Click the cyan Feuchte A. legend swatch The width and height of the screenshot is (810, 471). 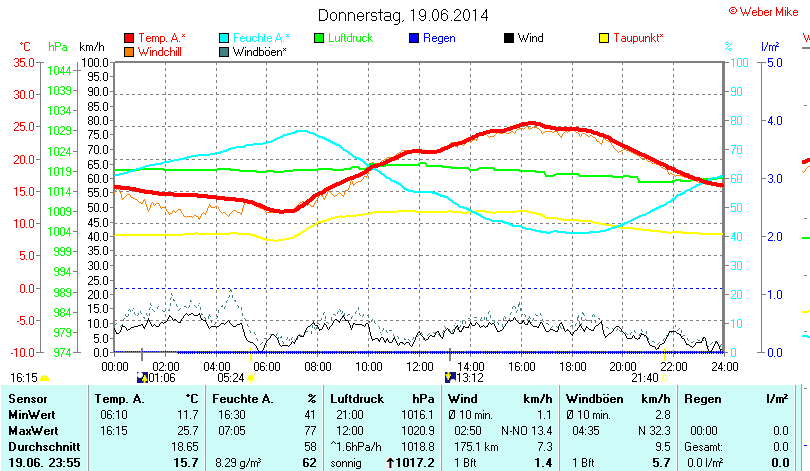click(224, 38)
